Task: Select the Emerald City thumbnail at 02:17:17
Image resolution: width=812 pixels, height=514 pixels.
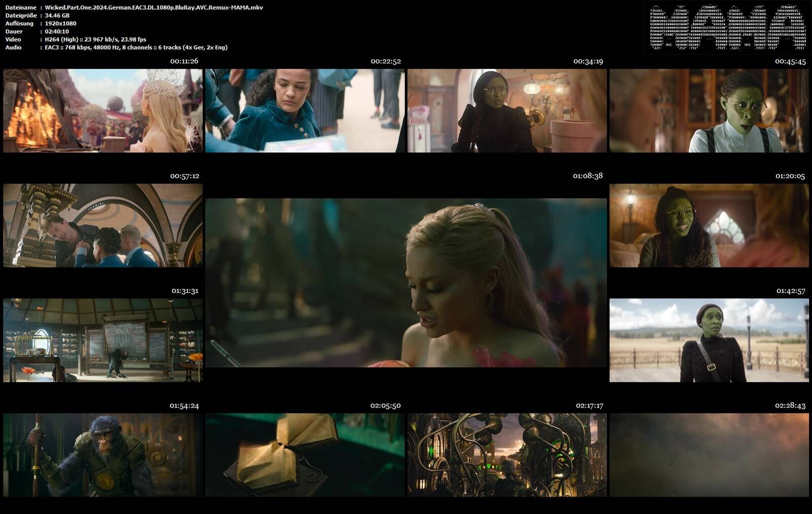Action: coord(507,455)
